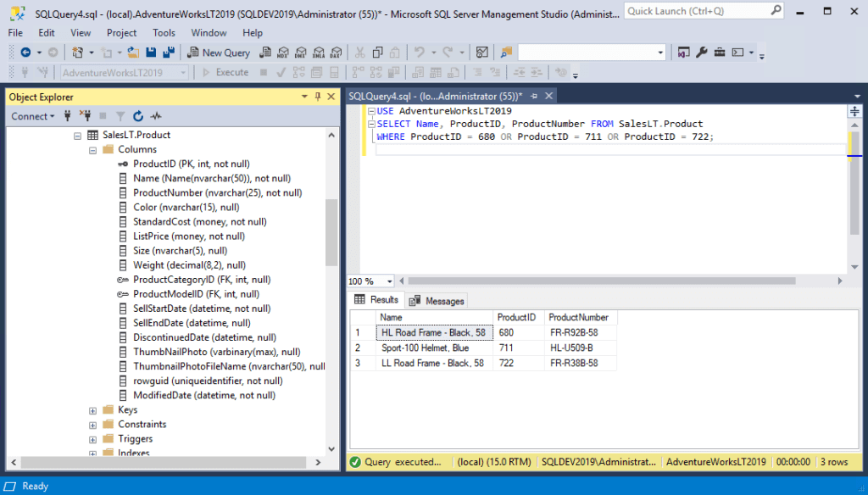The height and width of the screenshot is (495, 868).
Task: Click the Object Explorer horizontal scrollbar
Action: (x=165, y=462)
